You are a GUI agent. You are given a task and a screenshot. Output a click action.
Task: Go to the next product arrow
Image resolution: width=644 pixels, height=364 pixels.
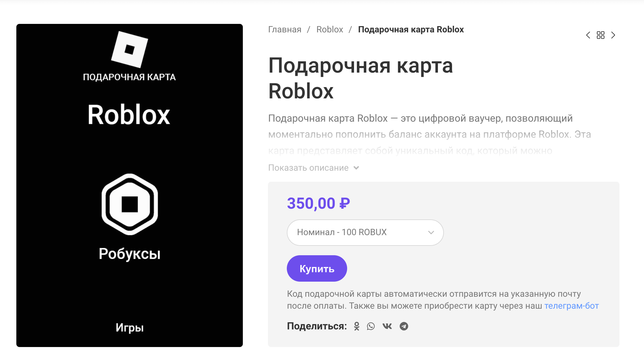pyautogui.click(x=613, y=35)
